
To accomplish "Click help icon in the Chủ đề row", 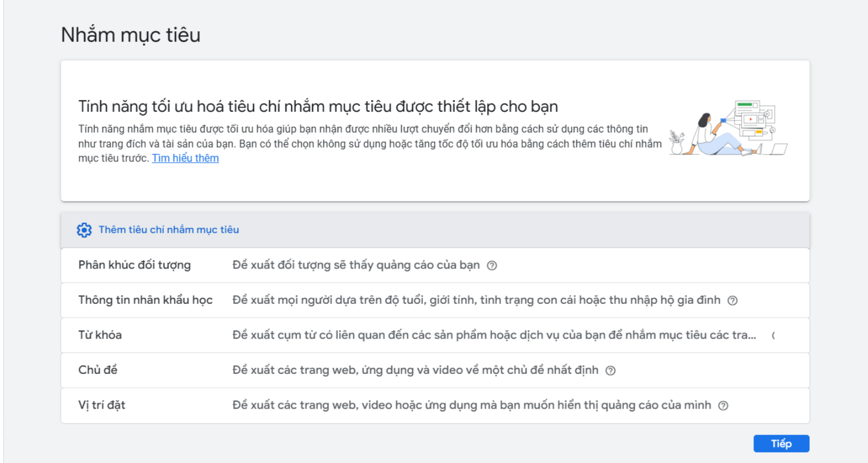I will [610, 370].
